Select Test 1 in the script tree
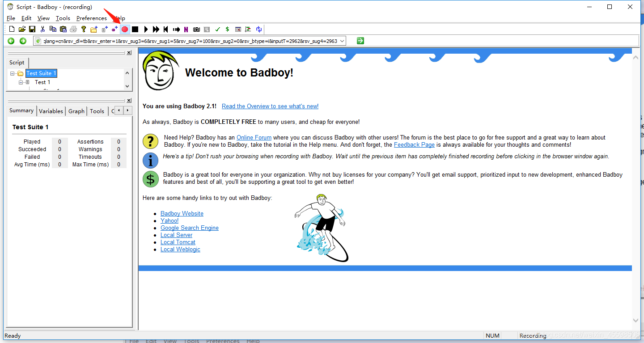644x343 pixels. [x=42, y=82]
